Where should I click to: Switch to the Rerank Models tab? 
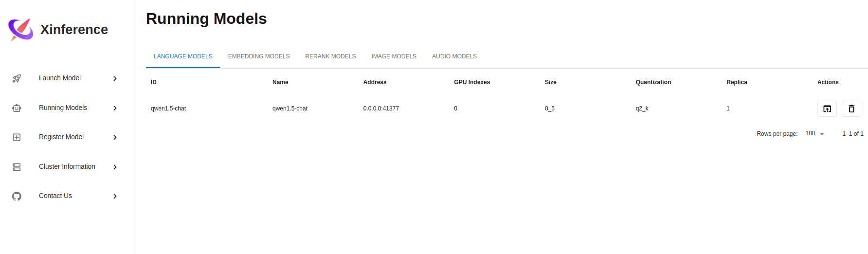(x=330, y=56)
